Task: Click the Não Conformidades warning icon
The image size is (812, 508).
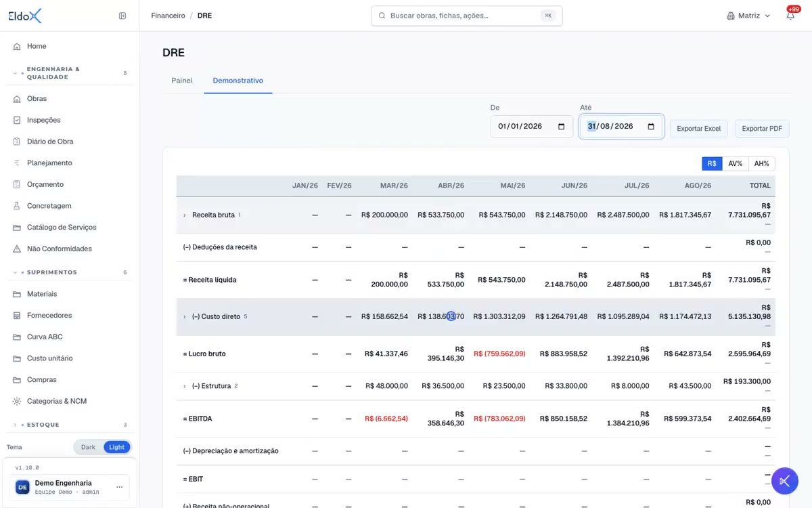Action: (x=17, y=249)
